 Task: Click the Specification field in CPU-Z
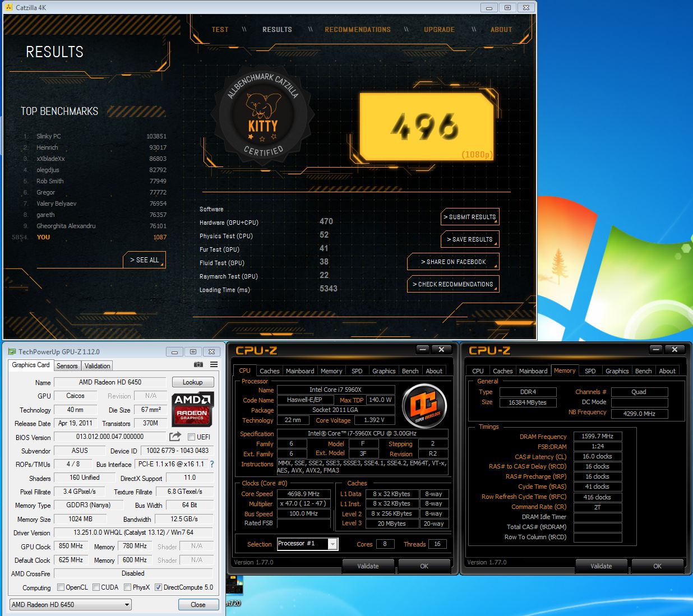coord(362,433)
